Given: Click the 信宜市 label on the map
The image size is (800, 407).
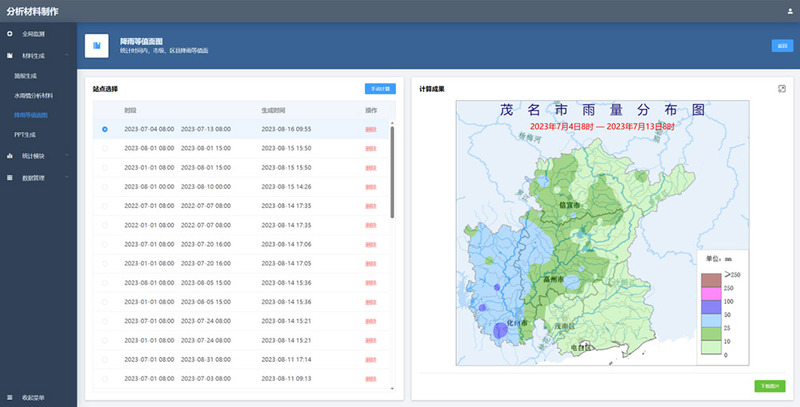Looking at the screenshot, I should [569, 205].
